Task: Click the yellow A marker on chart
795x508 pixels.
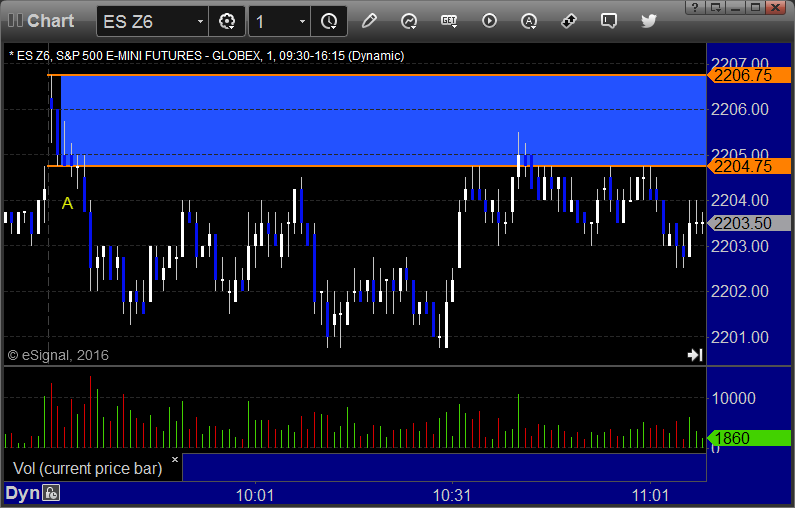Action: (x=67, y=203)
